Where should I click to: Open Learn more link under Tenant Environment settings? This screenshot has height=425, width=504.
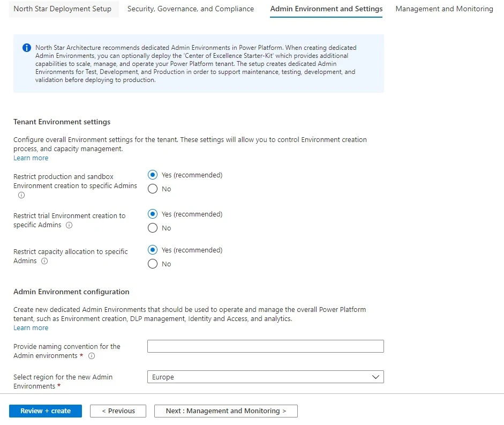31,158
